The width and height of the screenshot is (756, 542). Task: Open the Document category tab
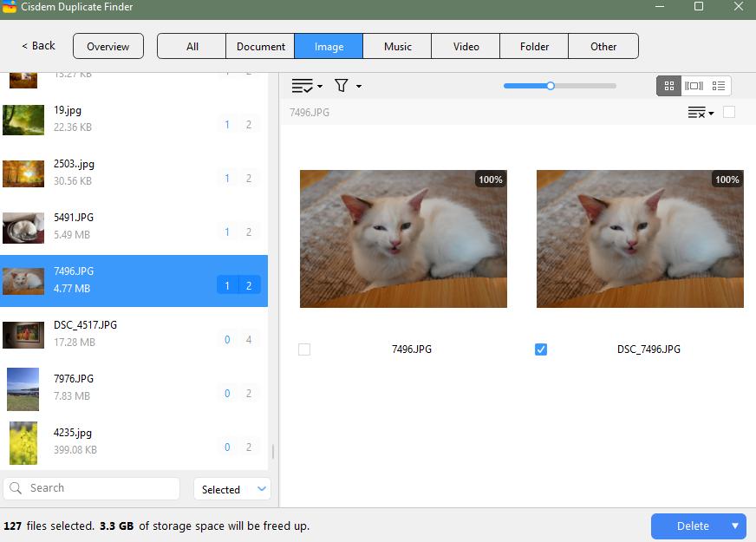point(259,46)
